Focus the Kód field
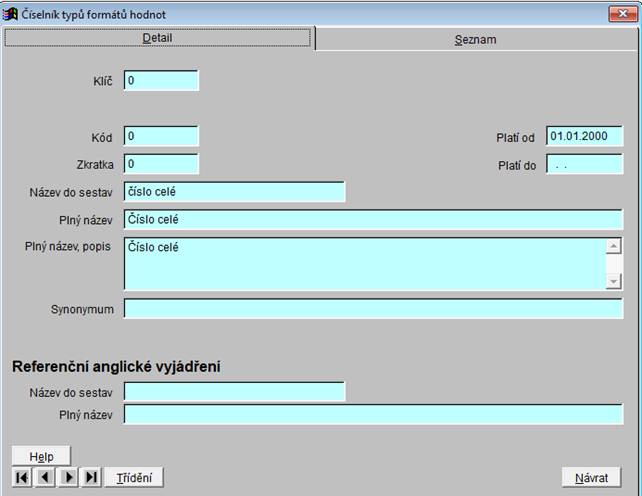 161,136
